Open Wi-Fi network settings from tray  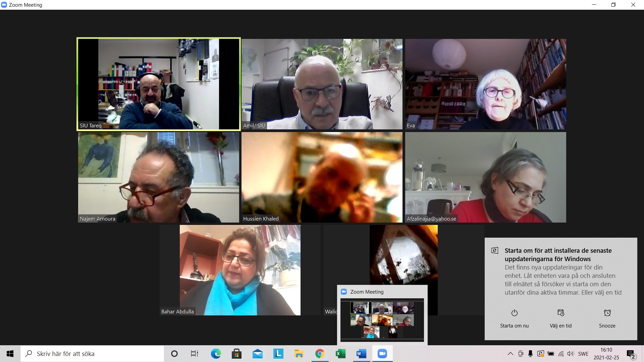[x=561, y=354]
